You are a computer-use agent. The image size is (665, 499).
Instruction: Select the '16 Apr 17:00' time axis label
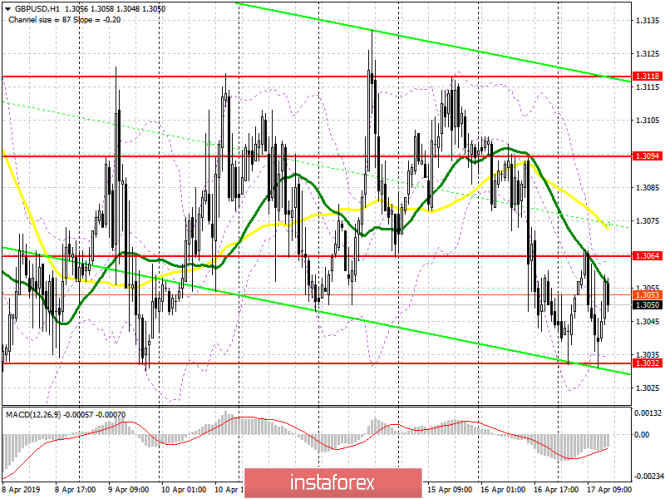(556, 489)
